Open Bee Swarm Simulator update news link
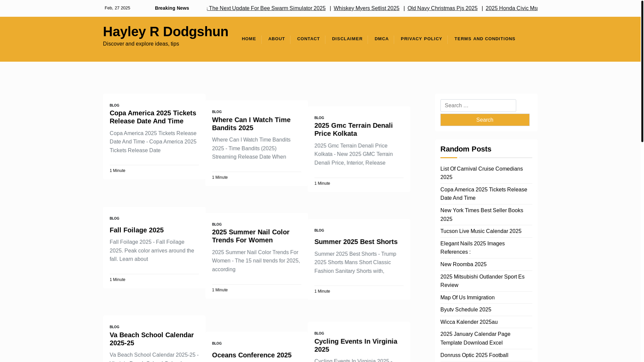Viewport: 644px width, 362px height. click(x=266, y=8)
